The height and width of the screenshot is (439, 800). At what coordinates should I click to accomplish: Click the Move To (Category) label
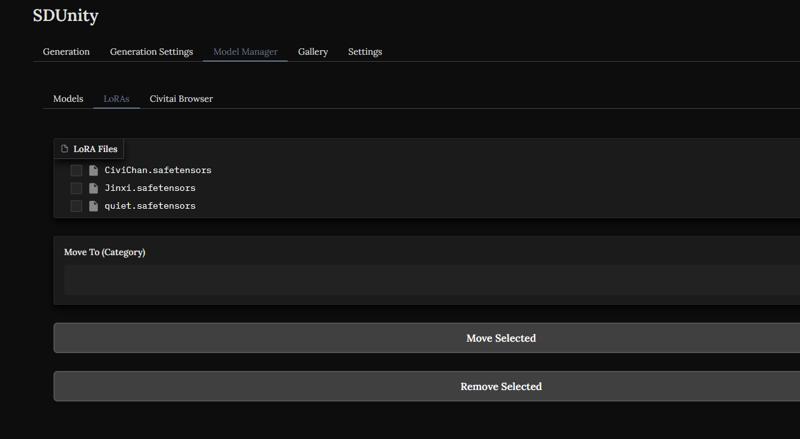[x=105, y=252]
